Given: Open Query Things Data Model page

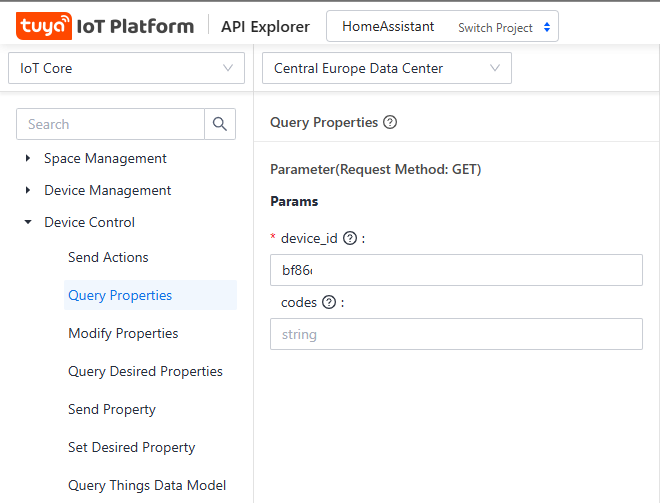Looking at the screenshot, I should tap(147, 485).
